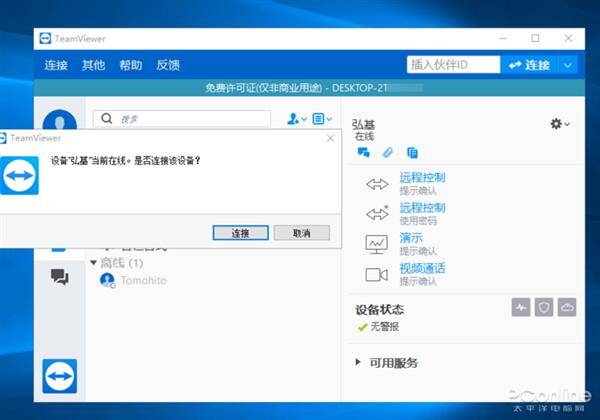Click the large TeamViewer logo in dialog
600x420 pixels.
[x=19, y=176]
